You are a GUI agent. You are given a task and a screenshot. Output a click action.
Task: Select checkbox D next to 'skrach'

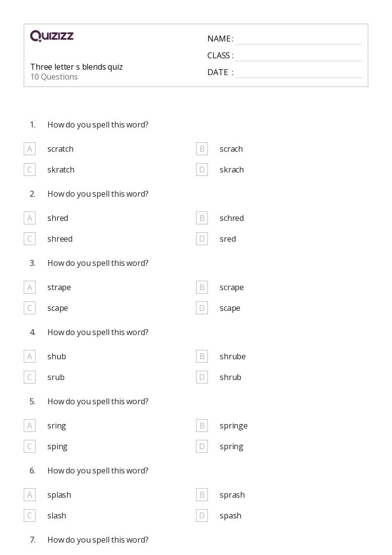202,170
